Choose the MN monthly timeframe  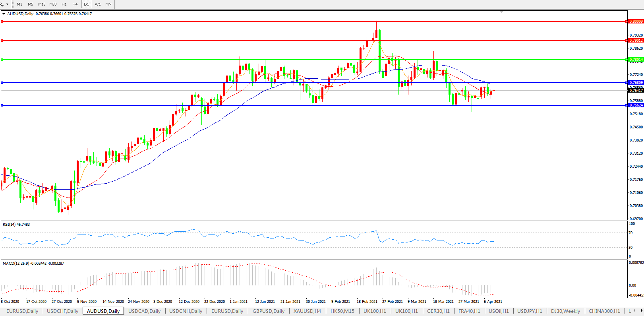(x=108, y=4)
